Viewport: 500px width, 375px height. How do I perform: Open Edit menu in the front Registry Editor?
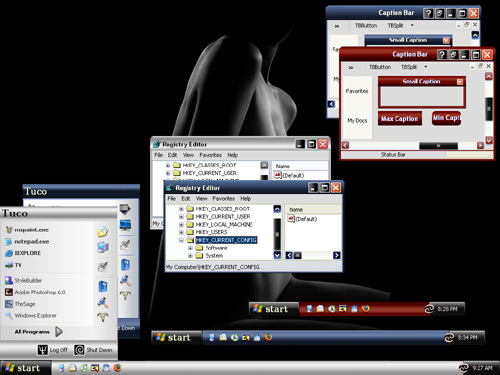tap(186, 199)
